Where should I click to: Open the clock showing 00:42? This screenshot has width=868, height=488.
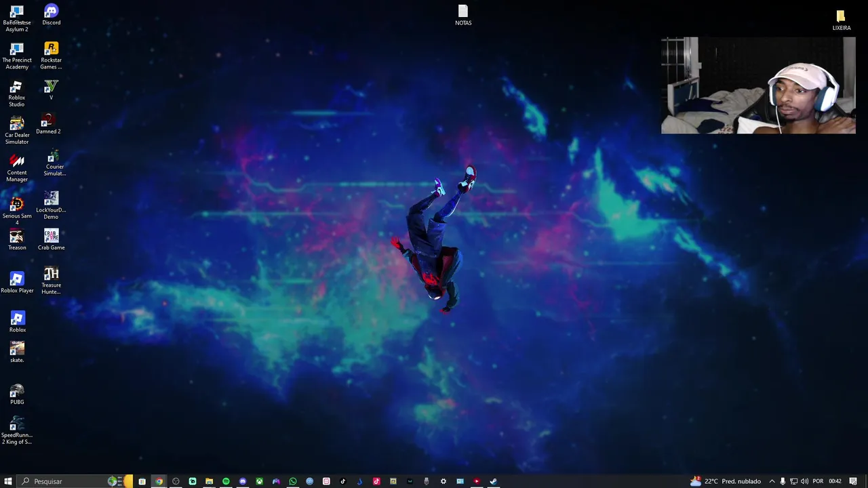pyautogui.click(x=835, y=481)
